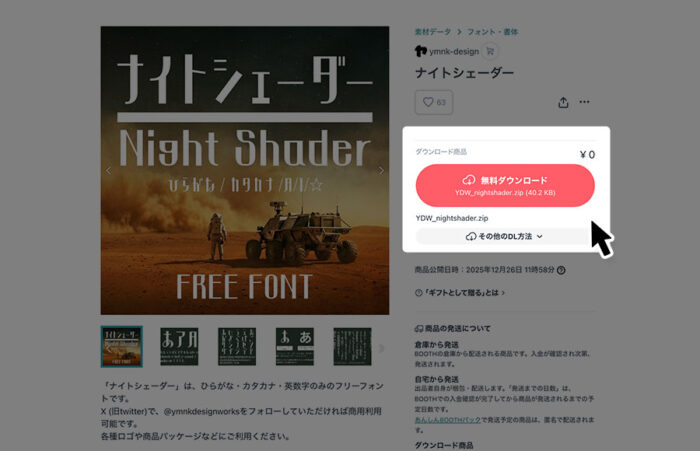Select the first Night Shader thumbnail

tap(122, 347)
